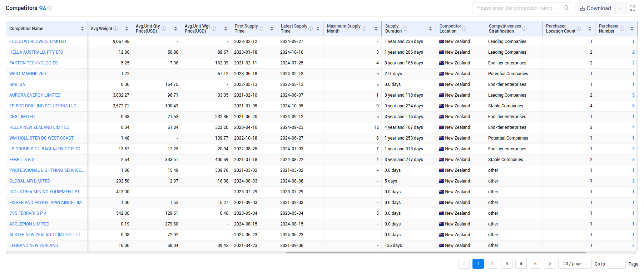The height and width of the screenshot is (272, 644).
Task: Click info icon for Competitiveness Stratification
Action: (524, 29)
